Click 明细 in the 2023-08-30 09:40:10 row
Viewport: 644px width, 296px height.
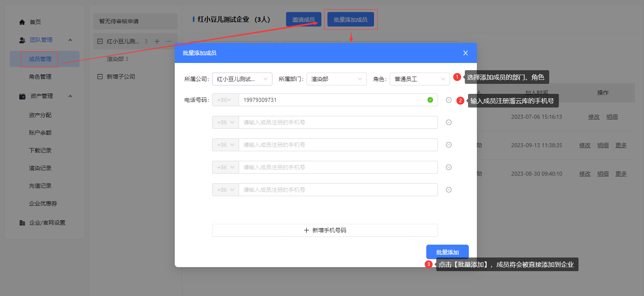point(603,174)
